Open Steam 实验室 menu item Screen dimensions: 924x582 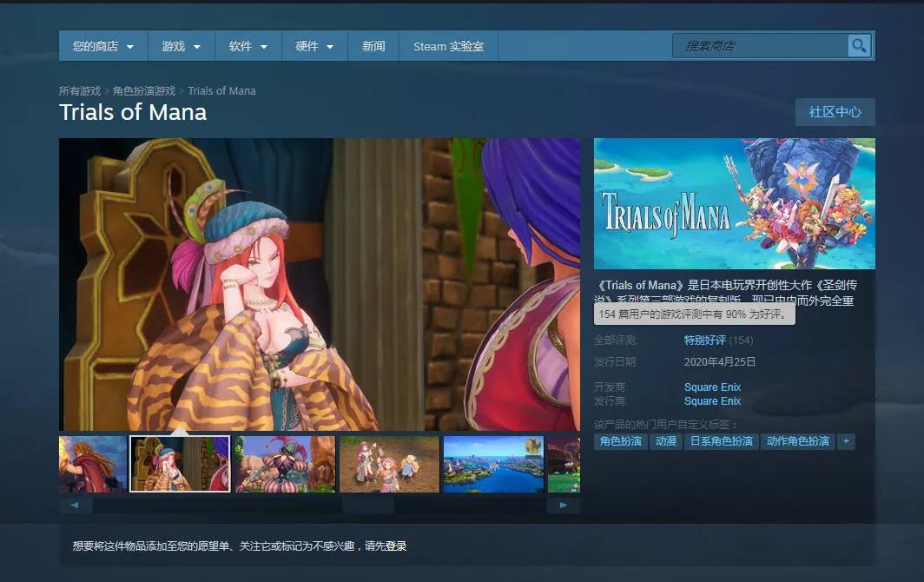(448, 46)
